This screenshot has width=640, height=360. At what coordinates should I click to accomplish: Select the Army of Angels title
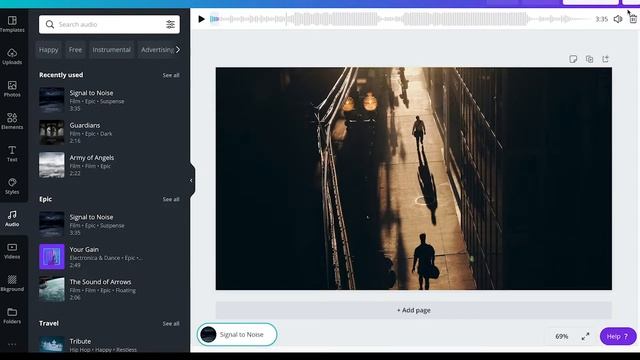pos(92,158)
